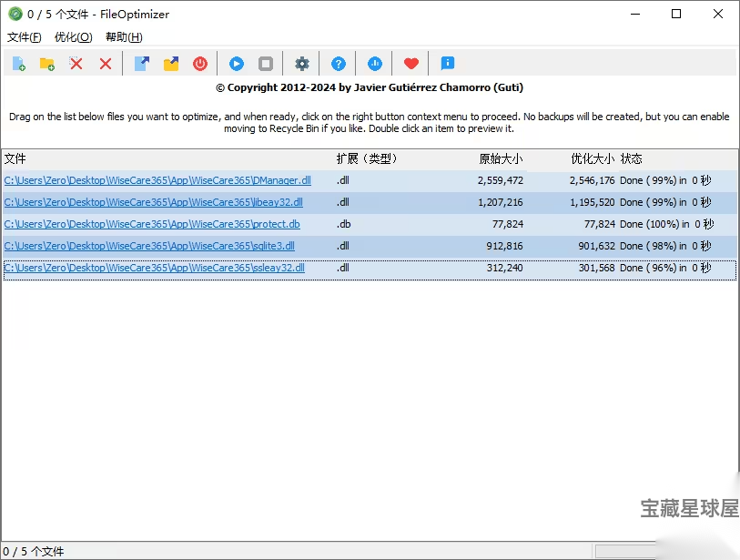Screen dimensions: 740x560
Task: Click the Clear all files red X icon
Action: pyautogui.click(x=106, y=63)
